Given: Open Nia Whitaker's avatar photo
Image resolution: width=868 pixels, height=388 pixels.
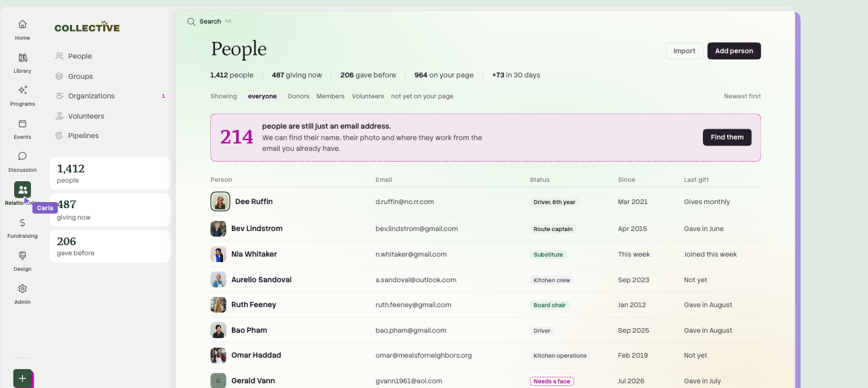Looking at the screenshot, I should (x=218, y=254).
